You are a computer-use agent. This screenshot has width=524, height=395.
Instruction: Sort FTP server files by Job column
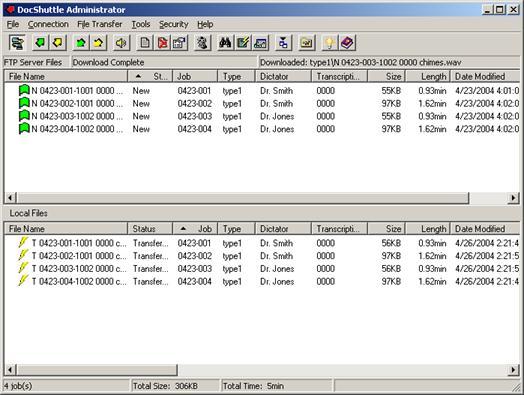tap(195, 77)
